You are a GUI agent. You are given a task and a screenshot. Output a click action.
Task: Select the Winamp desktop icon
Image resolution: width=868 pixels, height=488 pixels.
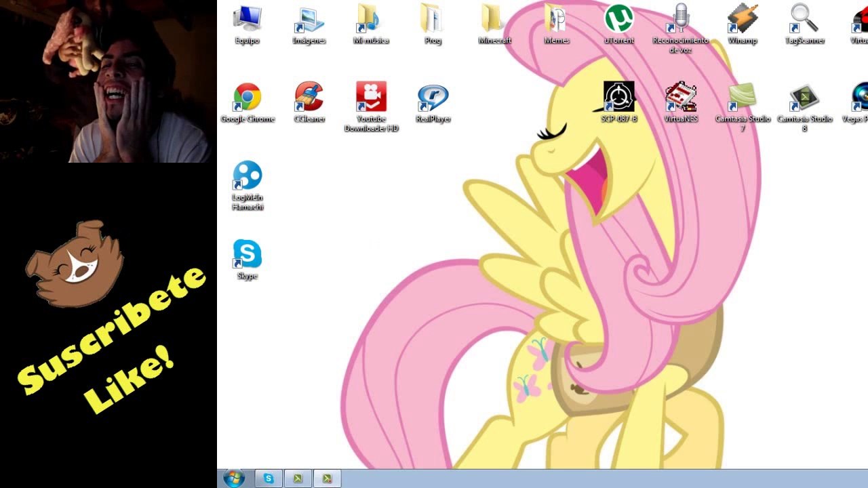pos(743,24)
